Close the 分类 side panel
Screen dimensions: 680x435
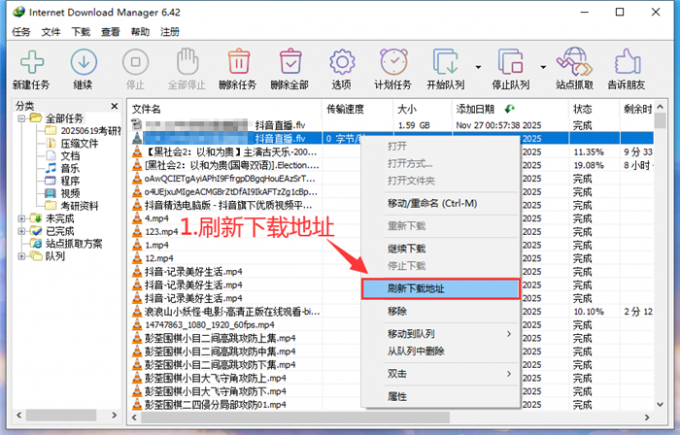[x=114, y=106]
